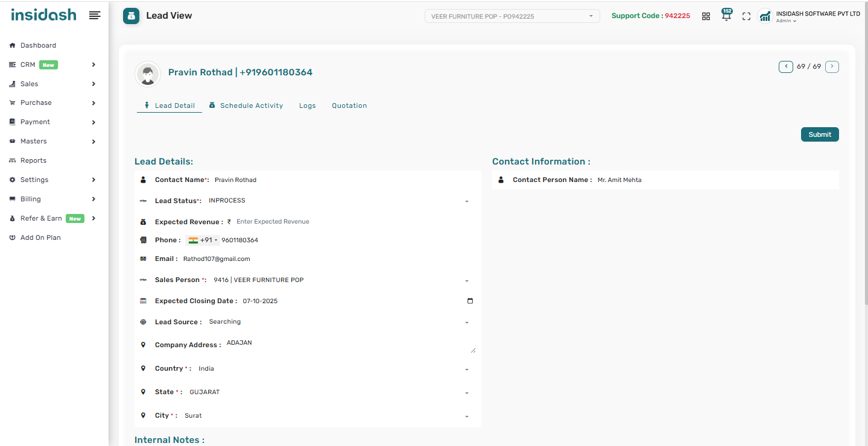Open the Lead Source dropdown

click(338, 322)
